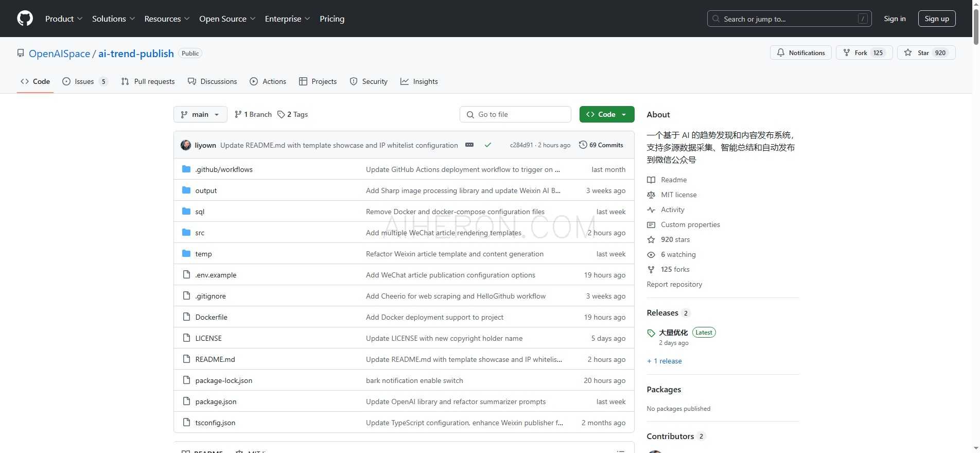
Task: Click the Sign up button
Action: [937, 19]
